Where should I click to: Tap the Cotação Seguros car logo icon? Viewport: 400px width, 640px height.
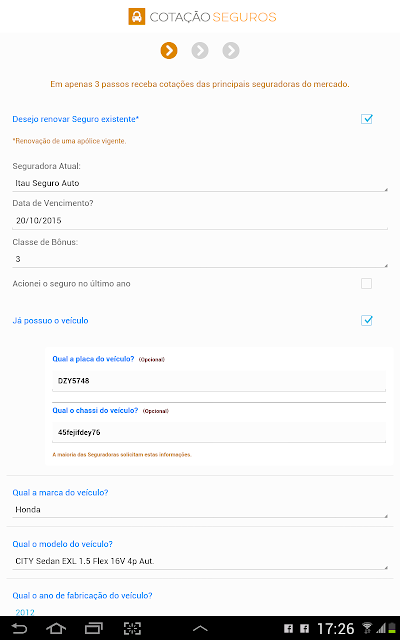click(x=137, y=17)
